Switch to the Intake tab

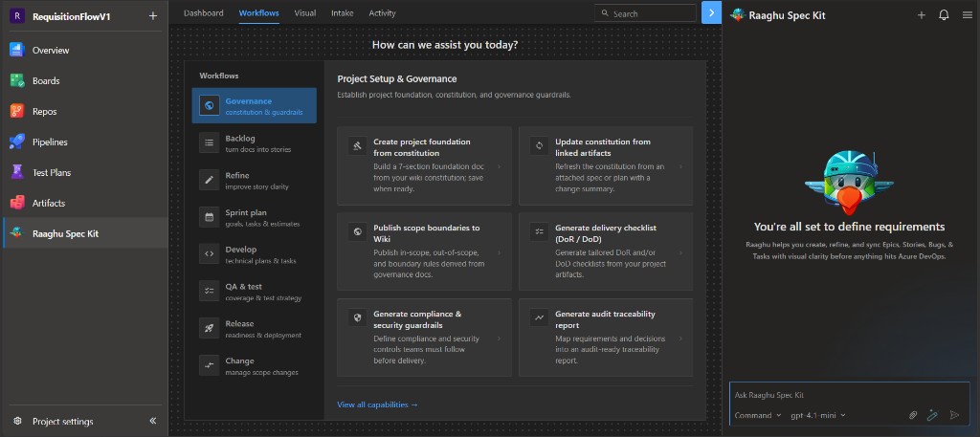(x=342, y=13)
